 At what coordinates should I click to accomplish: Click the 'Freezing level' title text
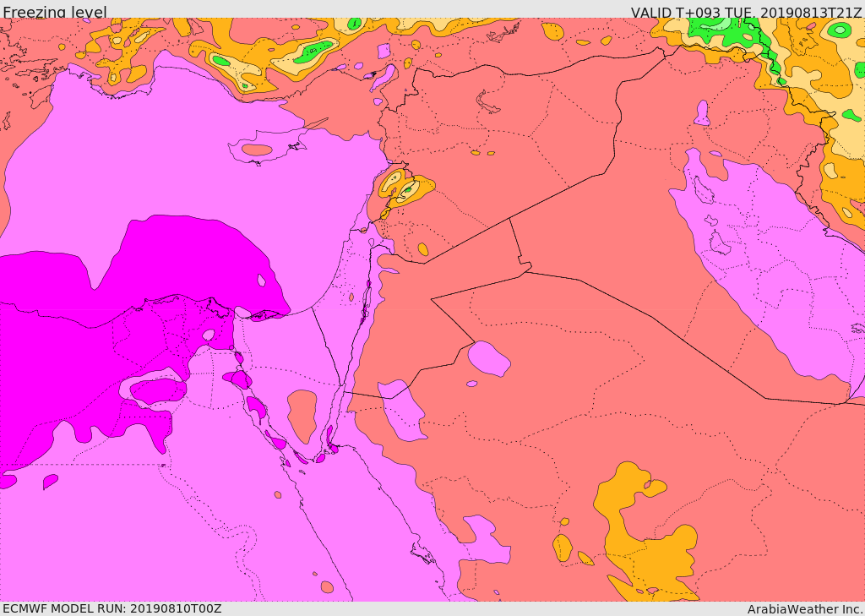click(x=55, y=12)
